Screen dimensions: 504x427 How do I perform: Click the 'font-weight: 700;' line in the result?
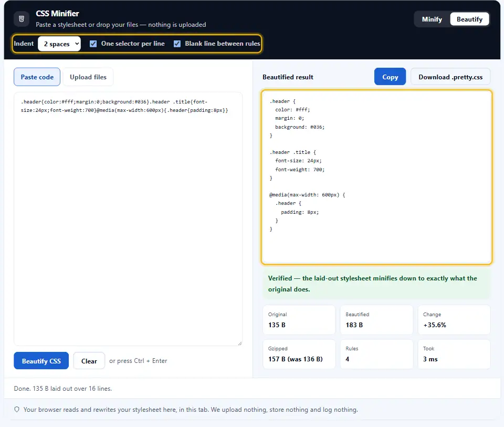[x=300, y=170]
